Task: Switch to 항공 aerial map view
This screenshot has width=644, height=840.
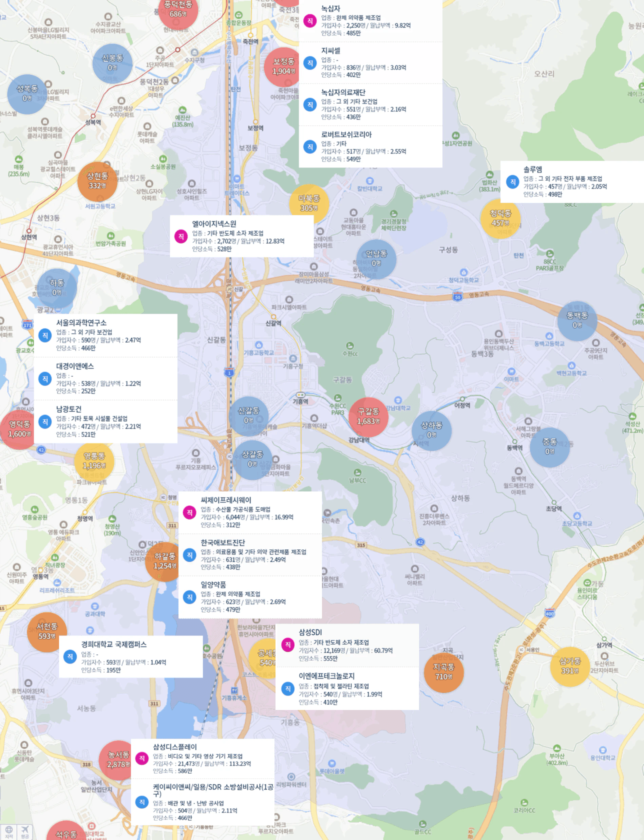Action: tap(24, 832)
